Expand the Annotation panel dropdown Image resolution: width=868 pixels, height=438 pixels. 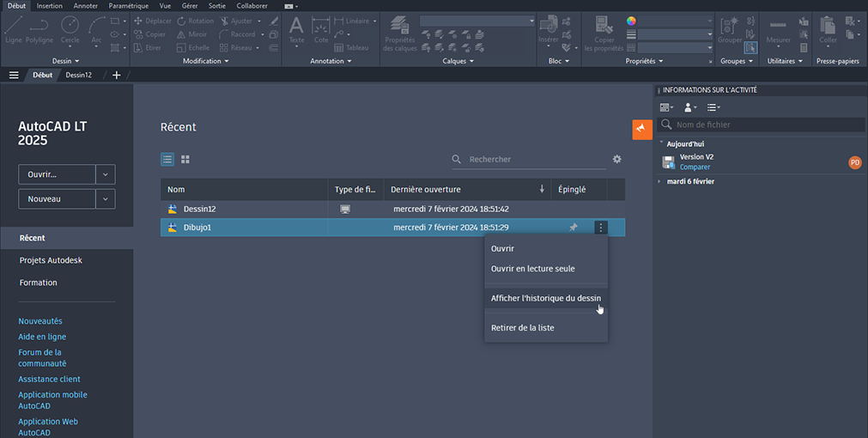pos(331,61)
